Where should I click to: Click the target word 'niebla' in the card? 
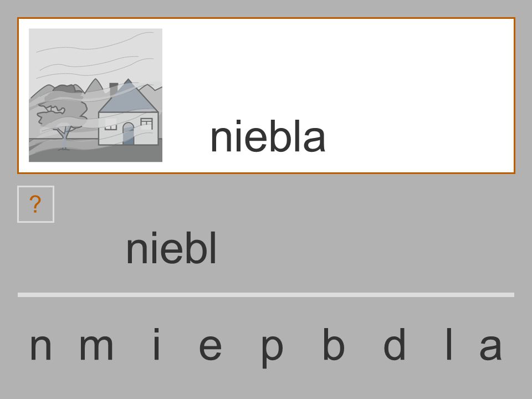coord(268,136)
